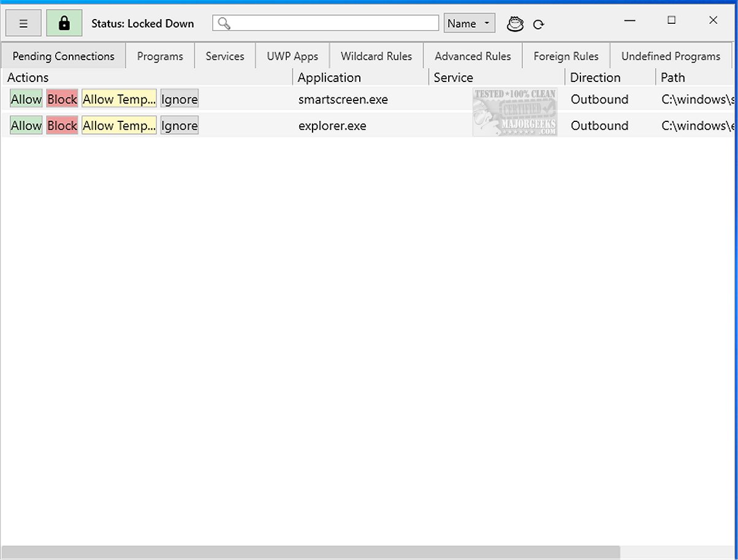Close the firewall window

click(x=713, y=20)
